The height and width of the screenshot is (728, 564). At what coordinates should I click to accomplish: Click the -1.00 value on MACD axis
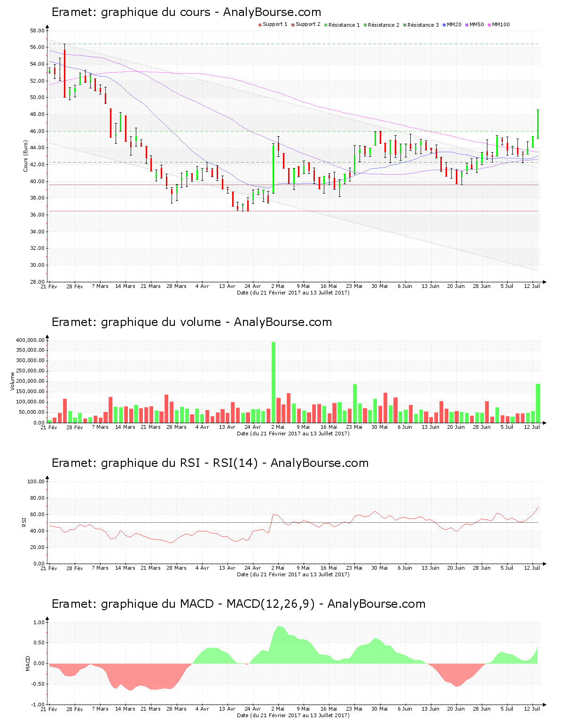(x=38, y=705)
